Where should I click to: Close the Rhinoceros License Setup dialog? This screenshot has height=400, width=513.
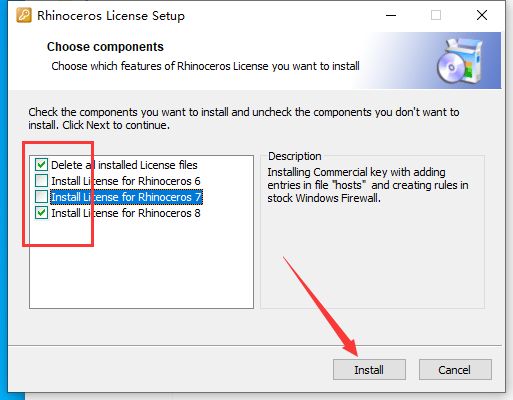coord(482,15)
